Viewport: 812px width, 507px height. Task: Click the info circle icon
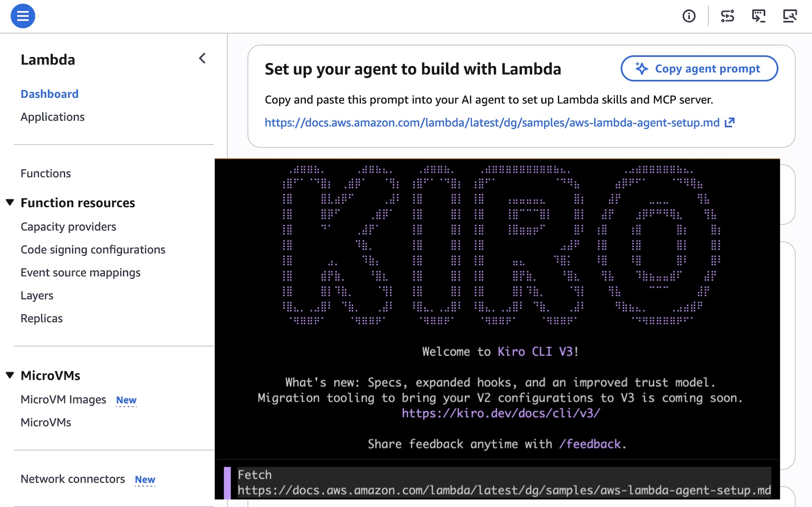[x=689, y=16]
